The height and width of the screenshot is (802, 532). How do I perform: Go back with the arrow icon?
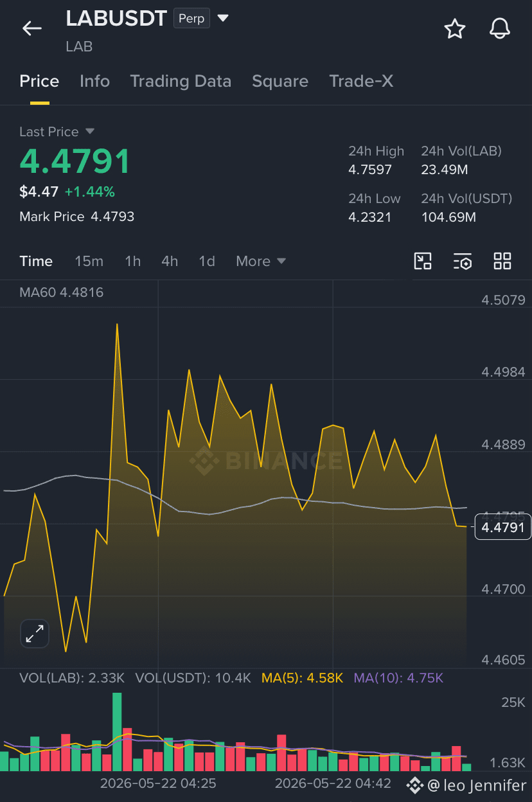point(31,28)
